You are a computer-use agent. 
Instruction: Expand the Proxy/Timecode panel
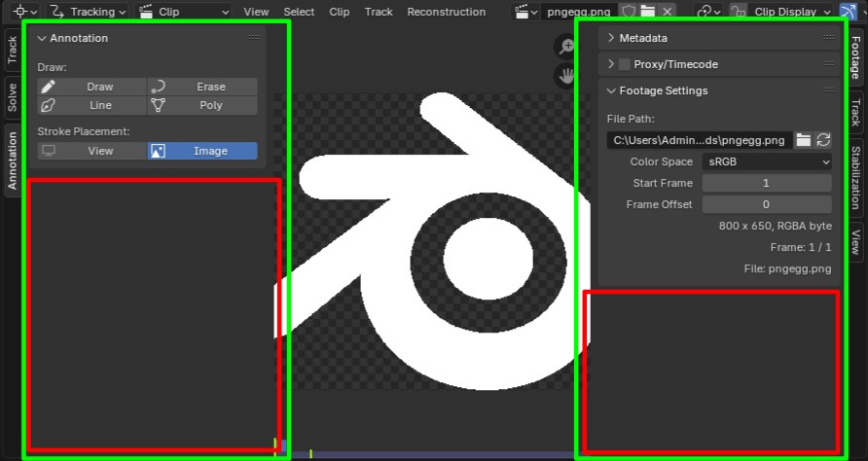click(x=611, y=64)
